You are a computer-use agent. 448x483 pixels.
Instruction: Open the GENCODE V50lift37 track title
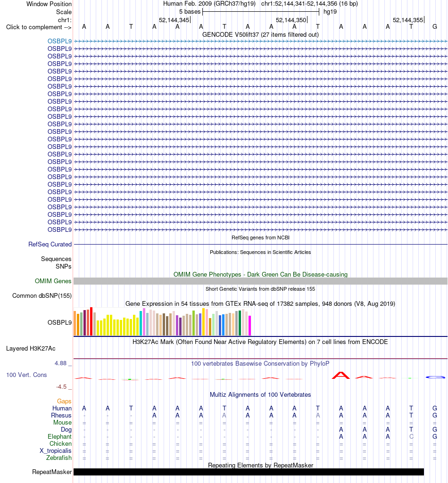tap(260, 34)
